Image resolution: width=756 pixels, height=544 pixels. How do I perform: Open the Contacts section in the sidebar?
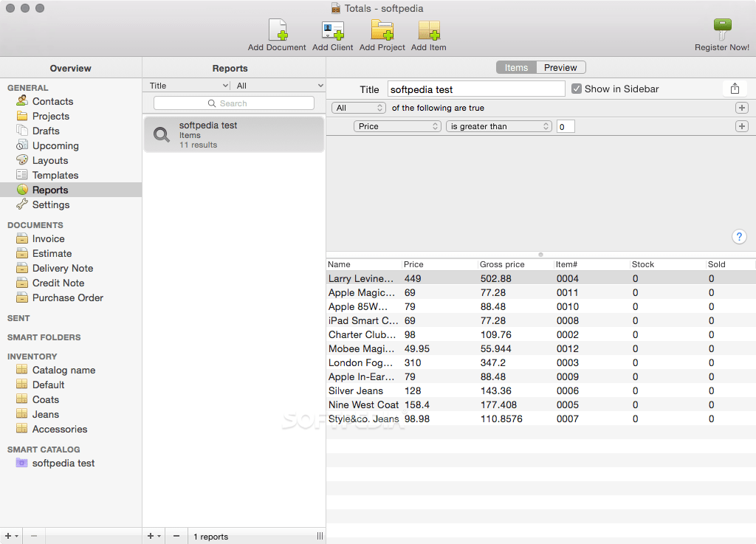49,101
